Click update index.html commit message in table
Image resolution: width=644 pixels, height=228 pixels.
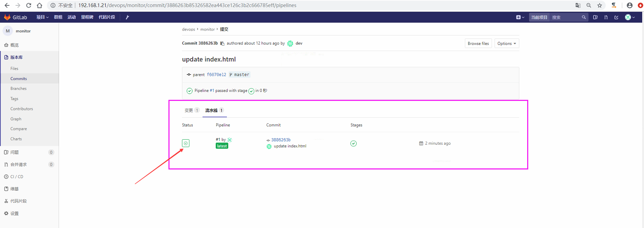pyautogui.click(x=290, y=146)
